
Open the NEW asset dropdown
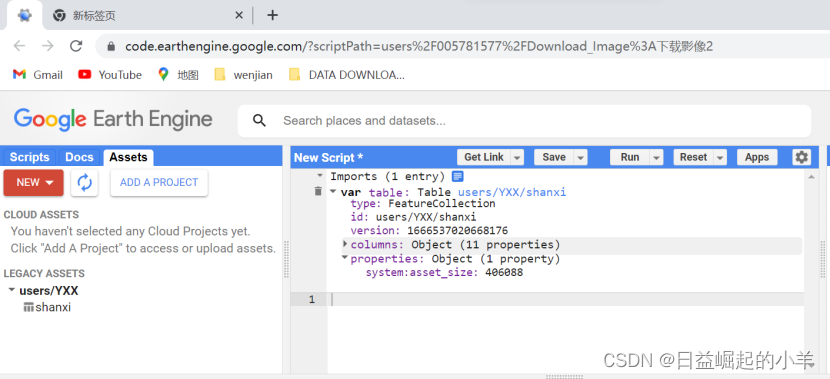click(x=34, y=183)
